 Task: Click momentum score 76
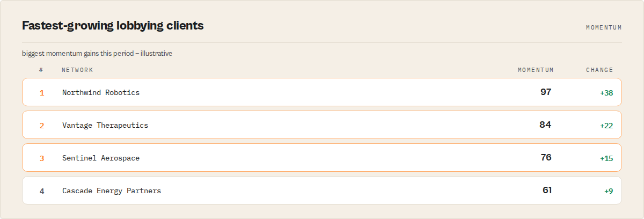pos(546,157)
